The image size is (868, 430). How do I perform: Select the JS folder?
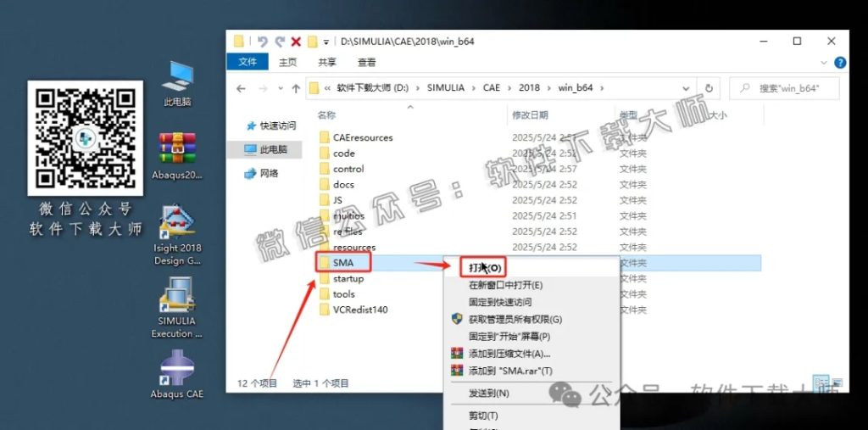point(331,200)
